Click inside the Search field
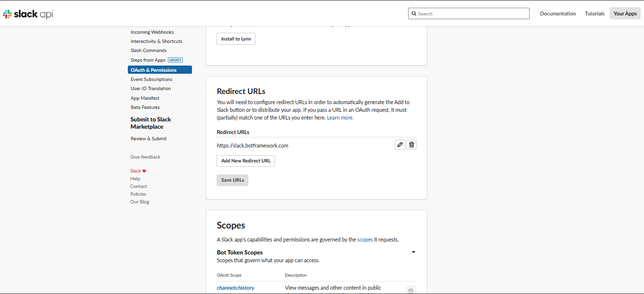Screen dimensions: 644x294 tap(468, 13)
